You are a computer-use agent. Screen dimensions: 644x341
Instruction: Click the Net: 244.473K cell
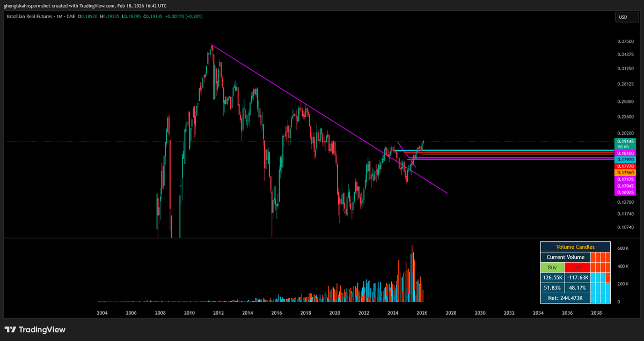pos(566,298)
